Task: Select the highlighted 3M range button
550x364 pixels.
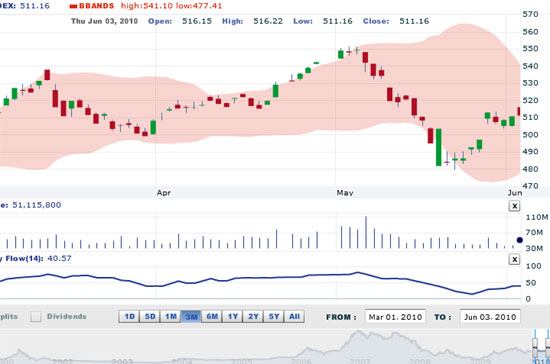Action: tap(191, 317)
